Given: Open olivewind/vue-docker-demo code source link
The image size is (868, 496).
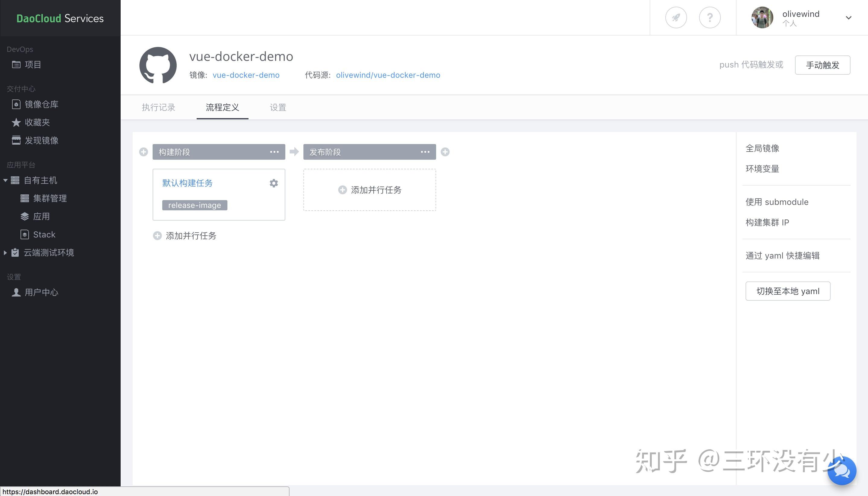Looking at the screenshot, I should pyautogui.click(x=388, y=75).
